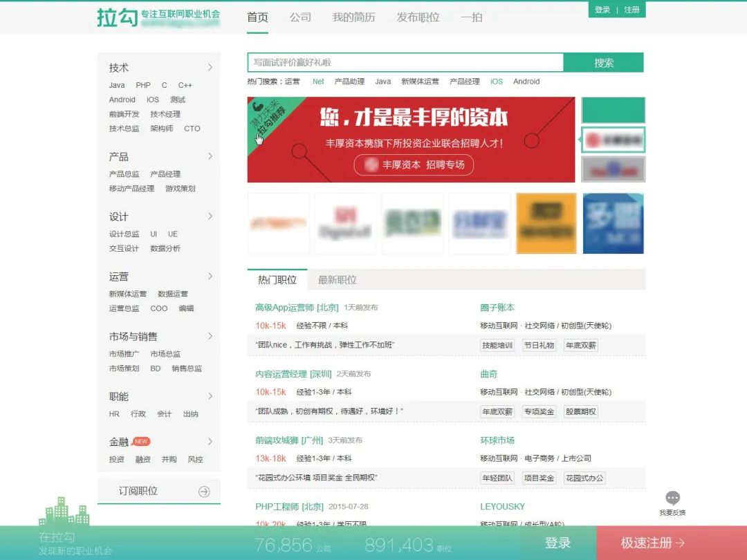Select the green banner thumbnail at right
The width and height of the screenshot is (747, 560).
pyautogui.click(x=613, y=110)
